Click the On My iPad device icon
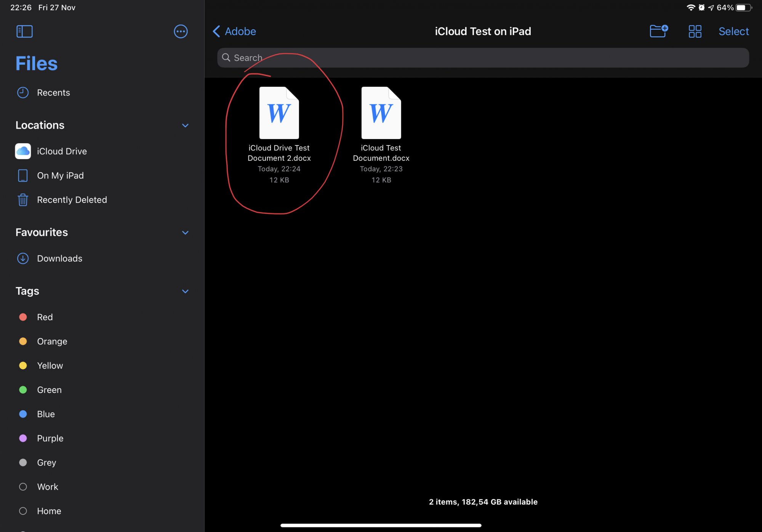The image size is (762, 532). tap(23, 176)
